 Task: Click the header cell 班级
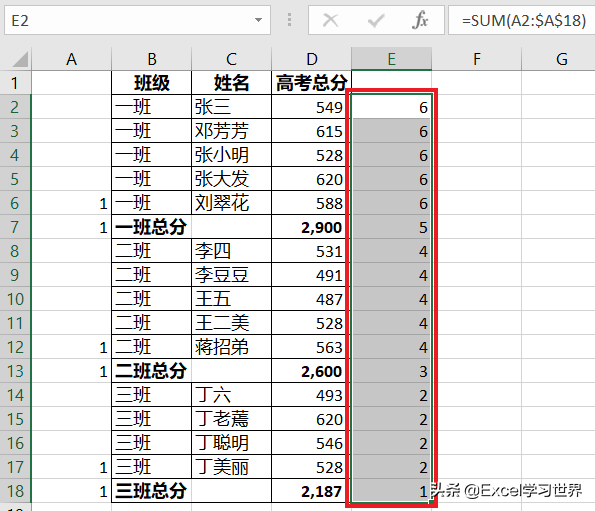point(151,83)
